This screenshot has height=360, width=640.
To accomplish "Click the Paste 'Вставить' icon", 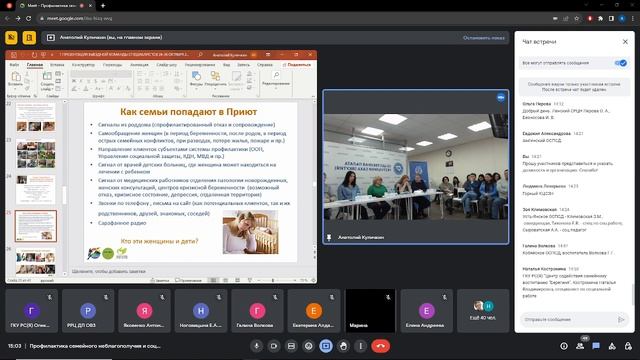I will 16,78.
